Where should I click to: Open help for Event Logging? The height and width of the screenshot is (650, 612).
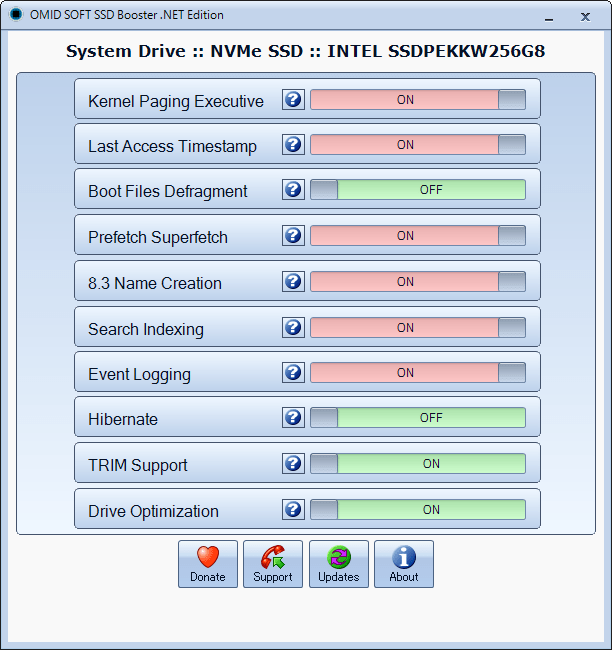coord(293,373)
